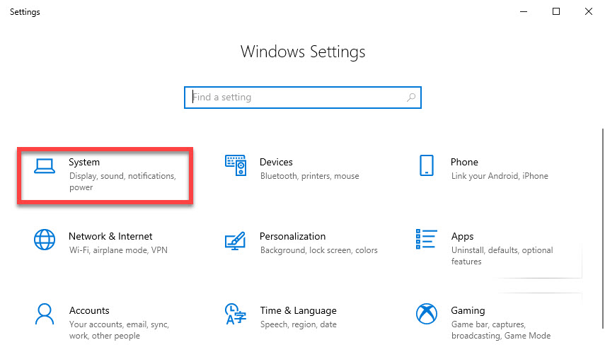
Task: Open the Gaming Xbox icon
Action: [427, 314]
